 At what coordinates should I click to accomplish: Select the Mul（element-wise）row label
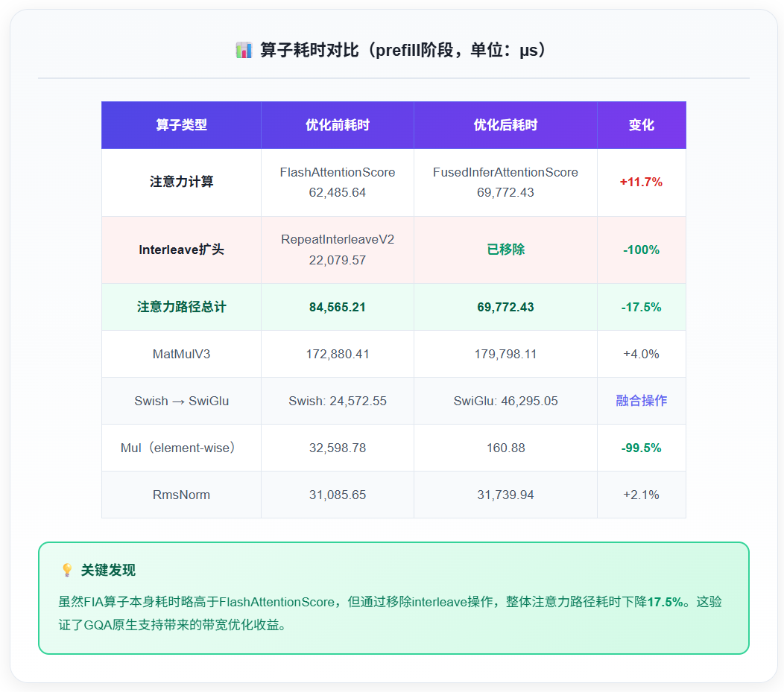tap(178, 448)
